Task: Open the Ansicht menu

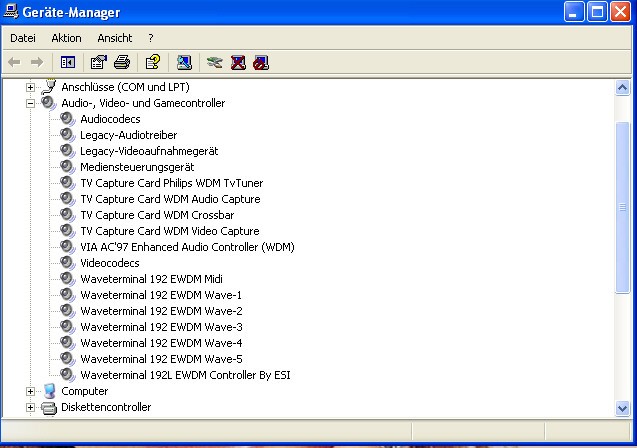Action: 115,38
